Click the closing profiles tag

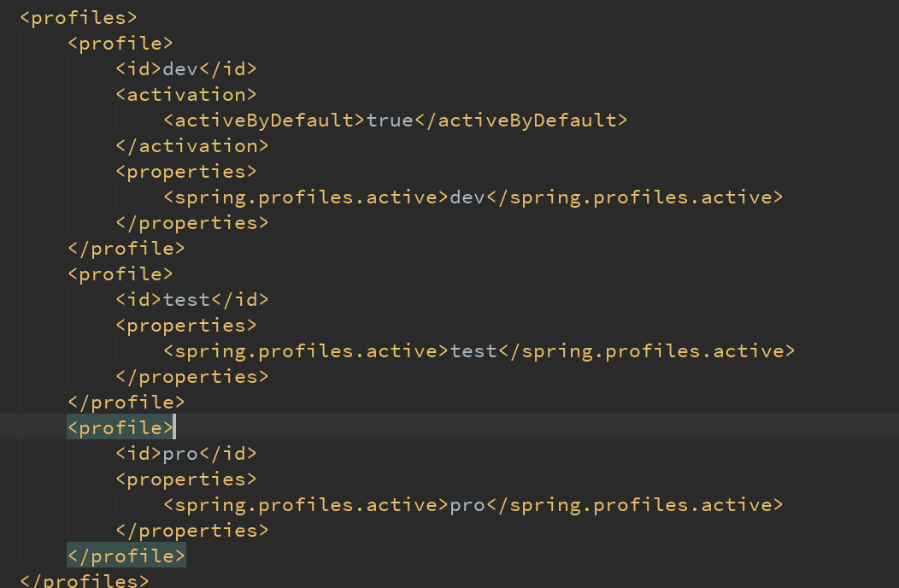84,581
